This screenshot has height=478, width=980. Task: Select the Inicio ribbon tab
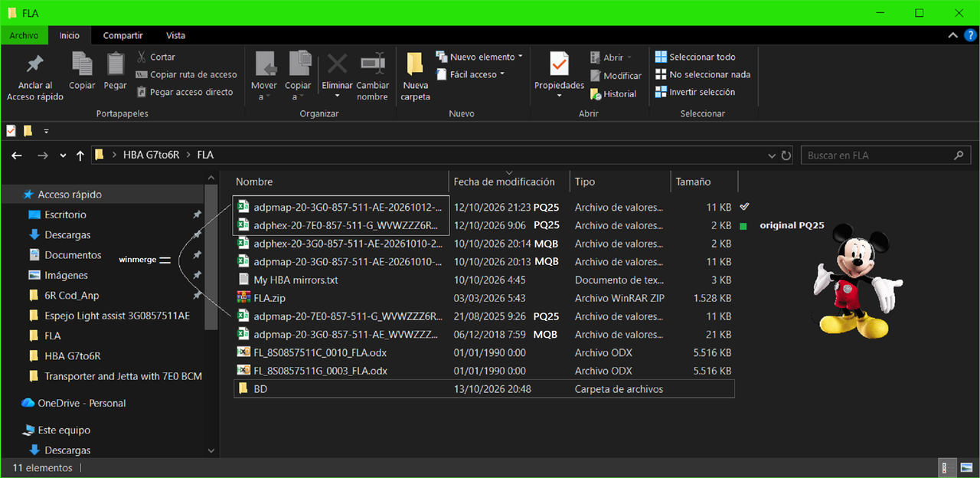70,35
